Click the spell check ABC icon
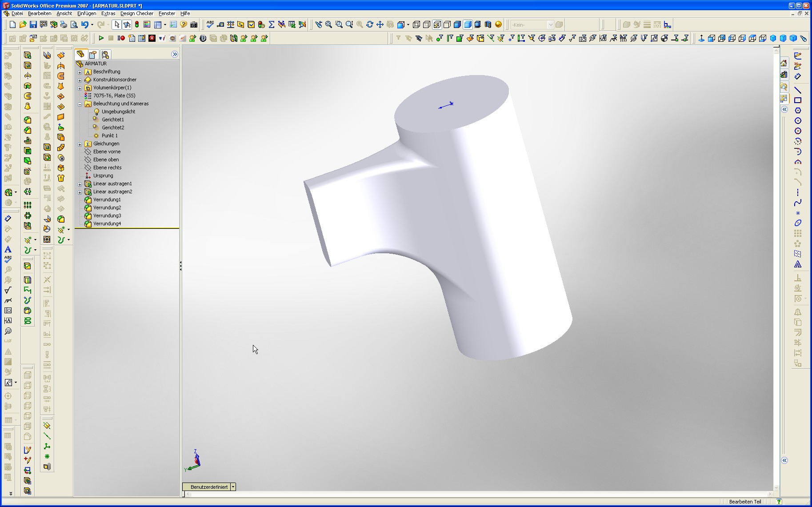The height and width of the screenshot is (507, 812). click(210, 25)
